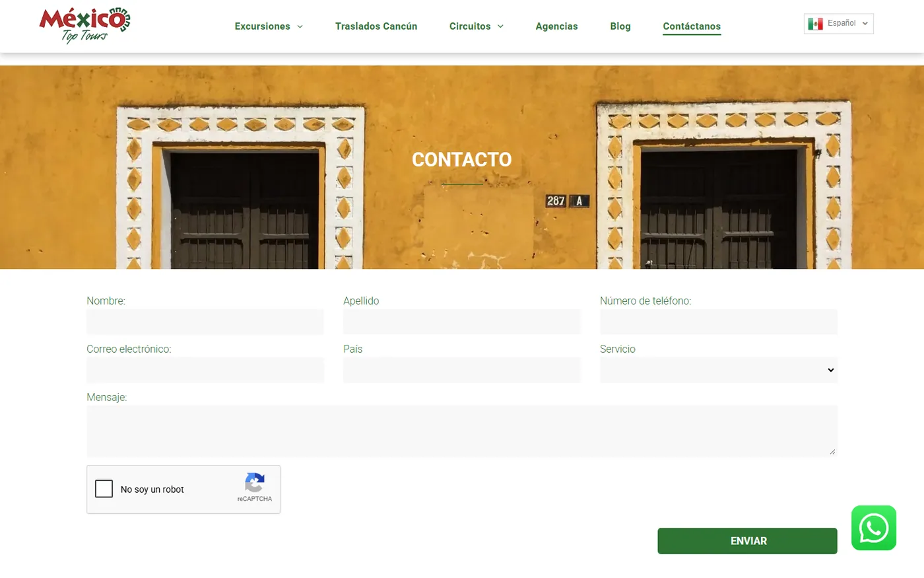The height and width of the screenshot is (578, 924).
Task: Click inside the Mensaje text area
Action: [x=462, y=431]
